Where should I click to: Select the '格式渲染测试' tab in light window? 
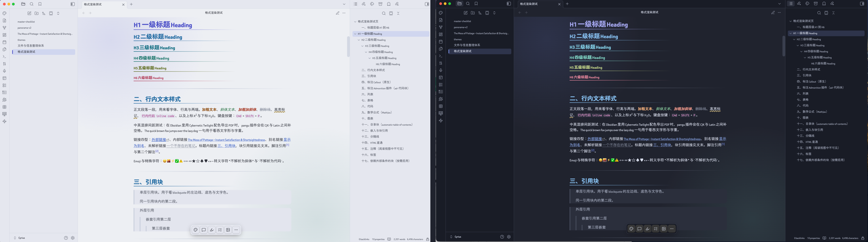tap(104, 4)
